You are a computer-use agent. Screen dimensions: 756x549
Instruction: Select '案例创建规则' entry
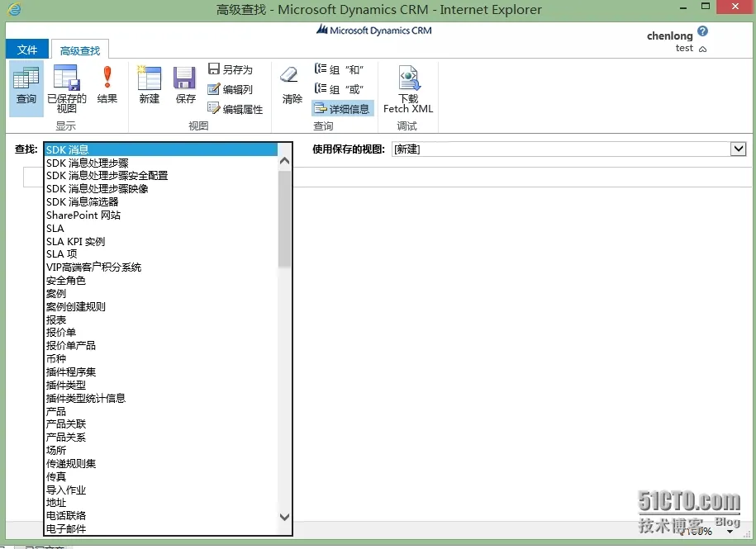161,306
